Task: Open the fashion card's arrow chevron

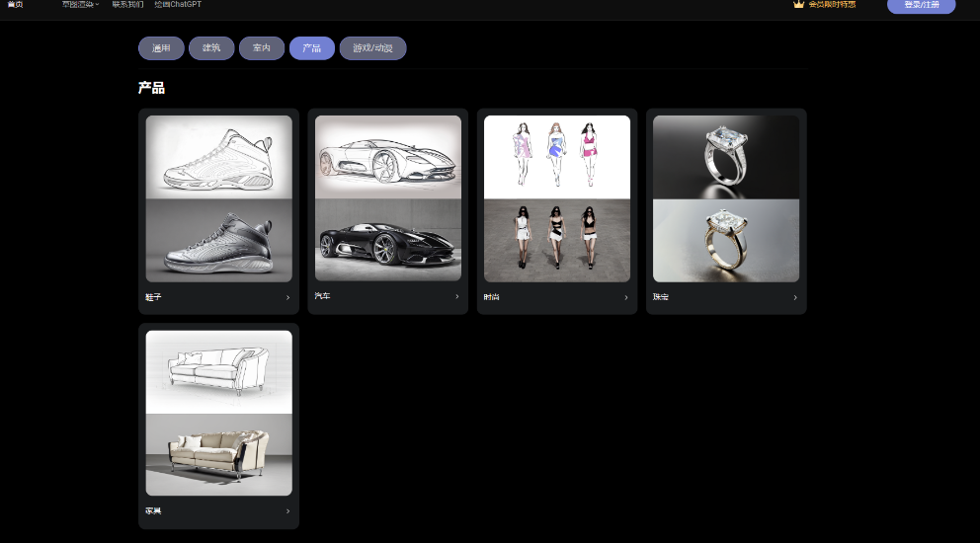Action: pyautogui.click(x=626, y=297)
